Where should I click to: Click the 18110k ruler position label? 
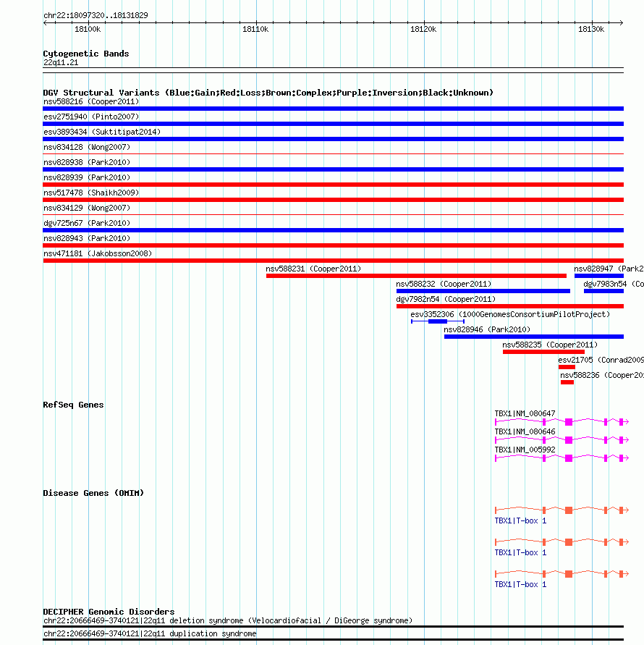pyautogui.click(x=255, y=29)
